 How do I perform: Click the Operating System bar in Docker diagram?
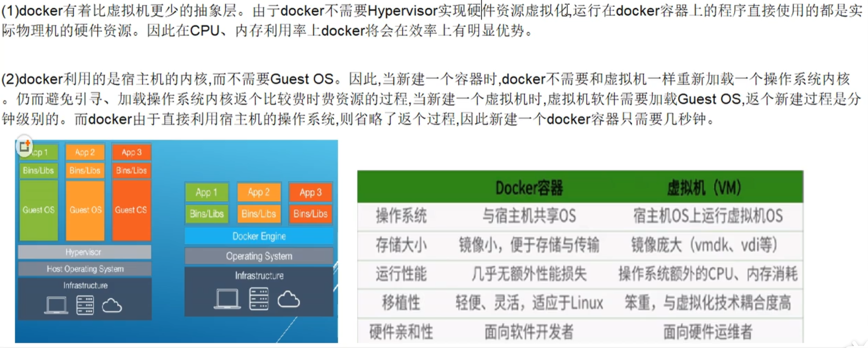tap(259, 256)
